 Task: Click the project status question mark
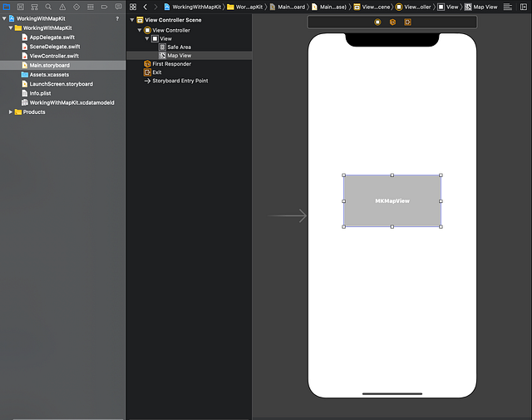[117, 18]
